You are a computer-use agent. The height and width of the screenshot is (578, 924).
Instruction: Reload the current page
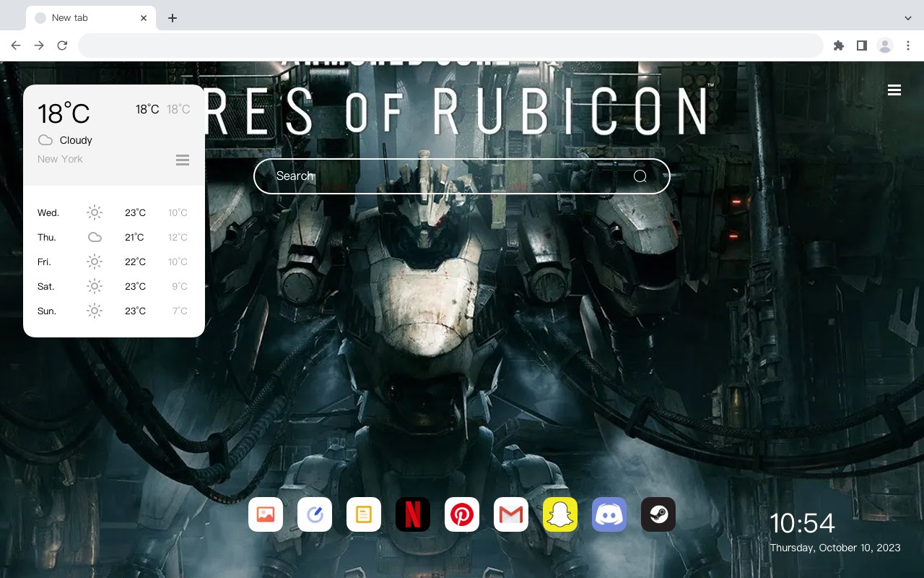click(62, 46)
